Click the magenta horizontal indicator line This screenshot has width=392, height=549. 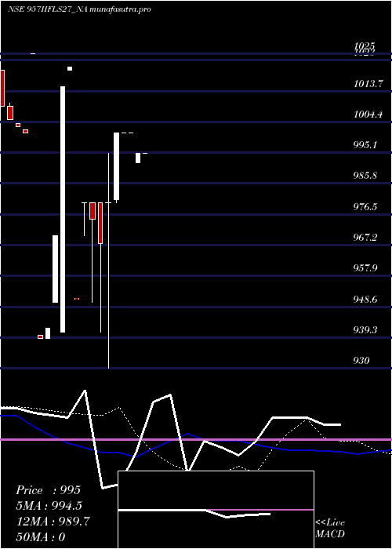coord(196,439)
